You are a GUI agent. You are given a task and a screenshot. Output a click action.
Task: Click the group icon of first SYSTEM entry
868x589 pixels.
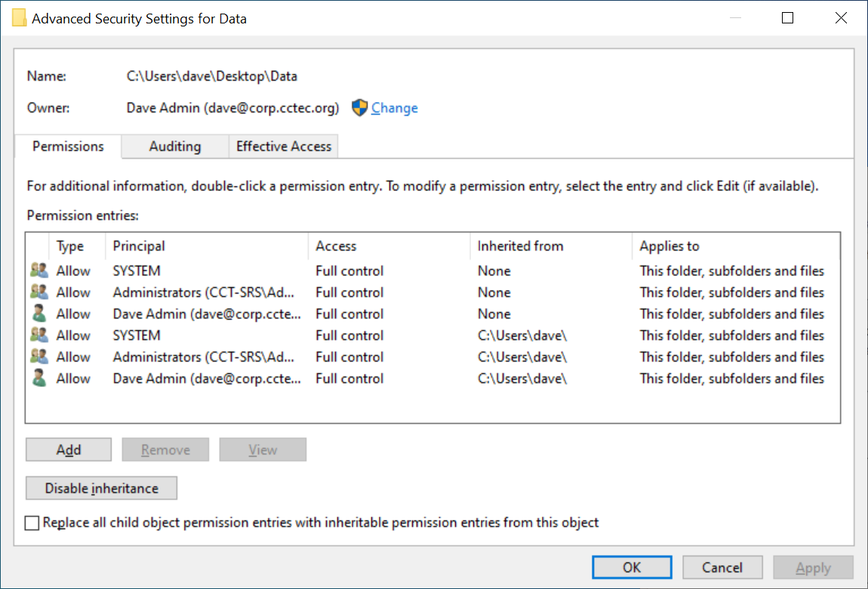(x=39, y=270)
